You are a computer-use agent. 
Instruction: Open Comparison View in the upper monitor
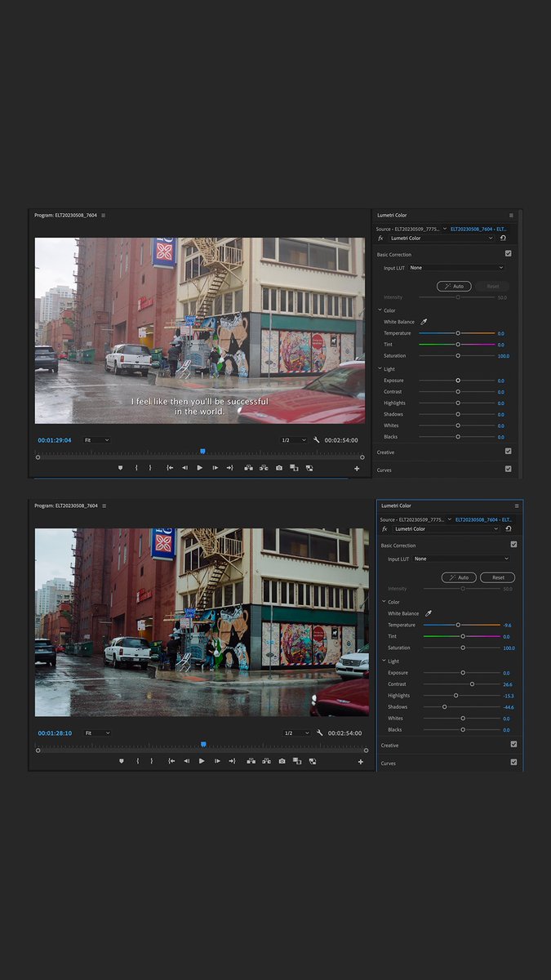(x=294, y=468)
